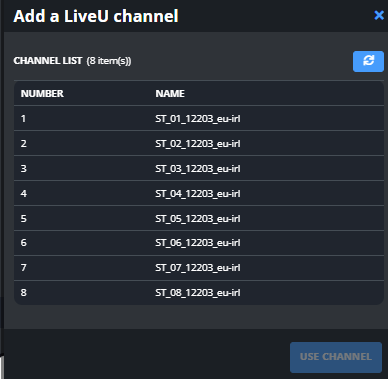Viewport: 388px width, 379px height.
Task: Choose the ST_06_12203_eu-irl channel
Action: 199,243
